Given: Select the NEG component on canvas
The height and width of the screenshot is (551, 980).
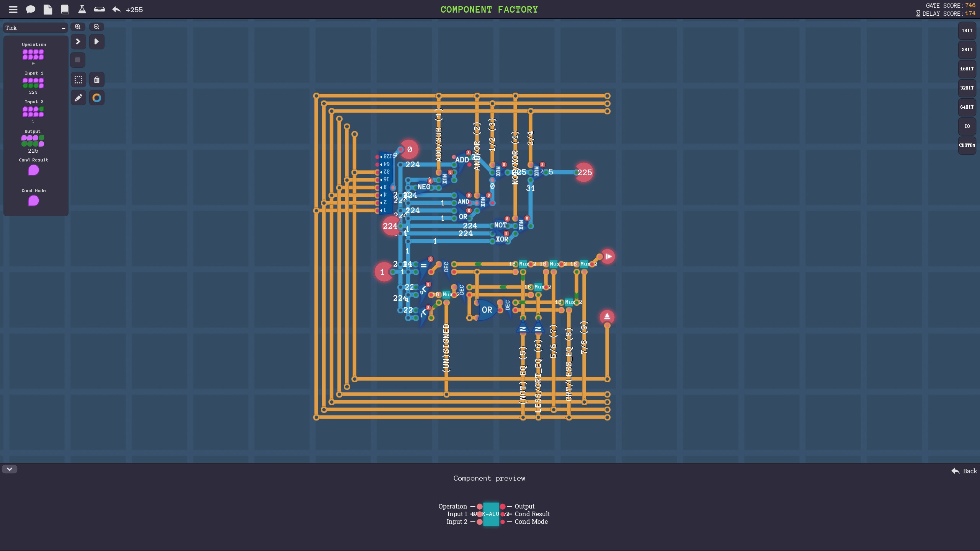Looking at the screenshot, I should (424, 187).
